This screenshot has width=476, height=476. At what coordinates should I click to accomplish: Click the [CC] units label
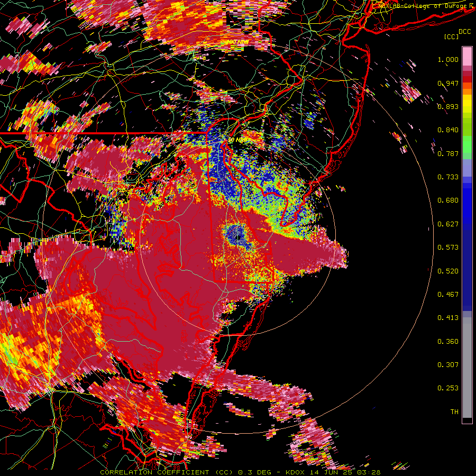click(452, 36)
